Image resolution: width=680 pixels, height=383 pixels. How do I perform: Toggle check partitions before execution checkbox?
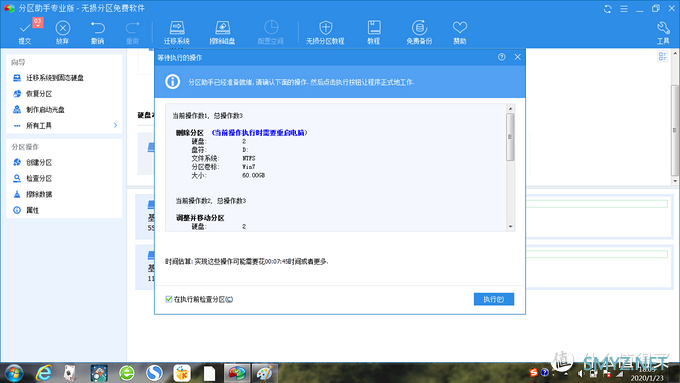point(169,299)
